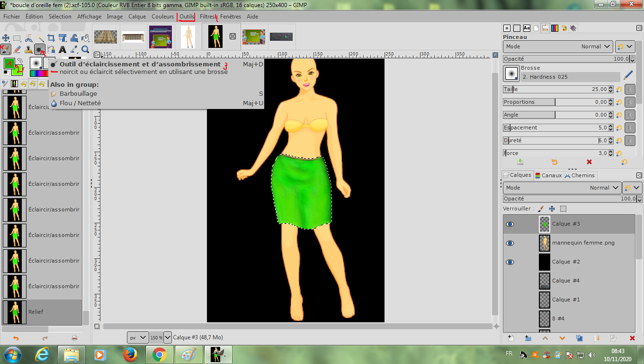
Task: Select the Dodge/Burn tool in toolbox
Action: pyautogui.click(x=40, y=49)
